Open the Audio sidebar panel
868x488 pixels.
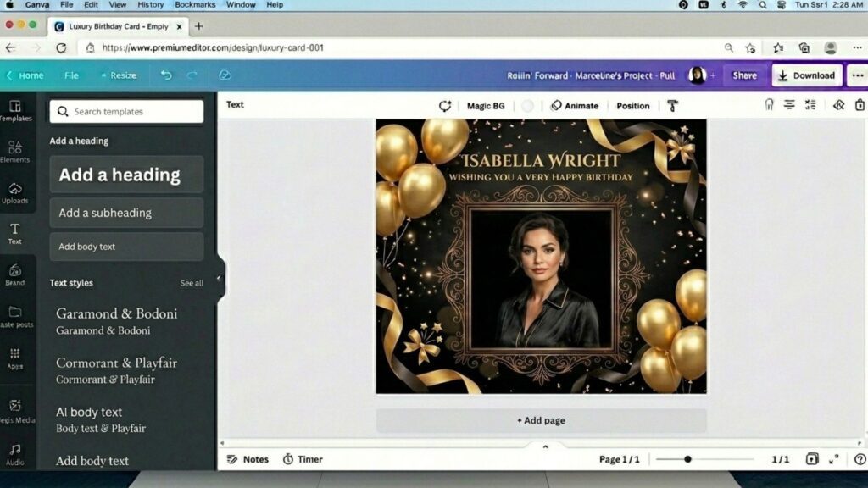[x=15, y=454]
